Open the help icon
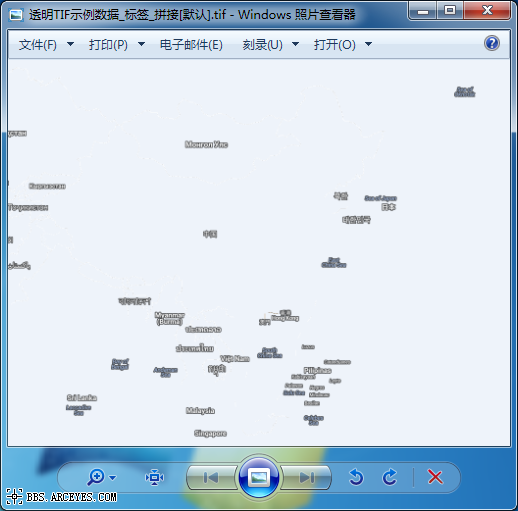The width and height of the screenshot is (518, 511). point(492,43)
